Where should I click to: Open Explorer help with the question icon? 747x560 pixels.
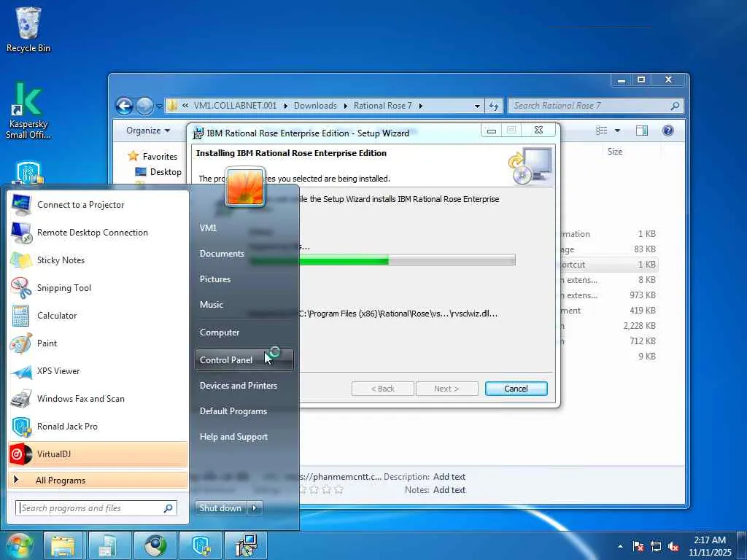pos(668,131)
